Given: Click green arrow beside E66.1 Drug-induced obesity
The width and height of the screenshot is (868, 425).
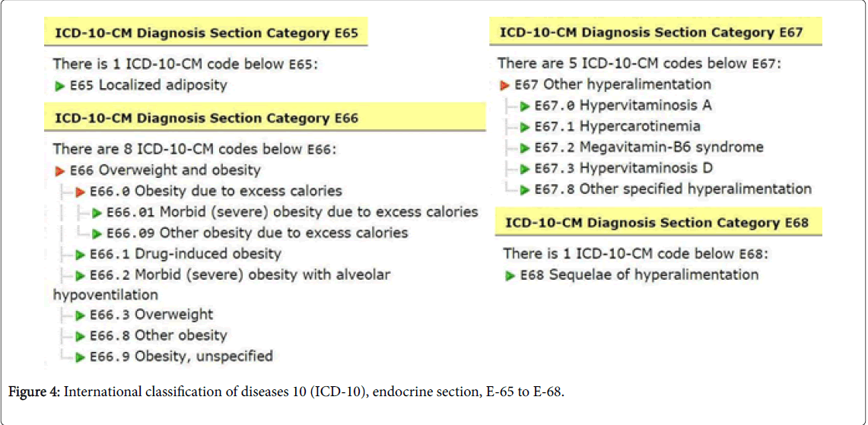Looking at the screenshot, I should [x=80, y=255].
